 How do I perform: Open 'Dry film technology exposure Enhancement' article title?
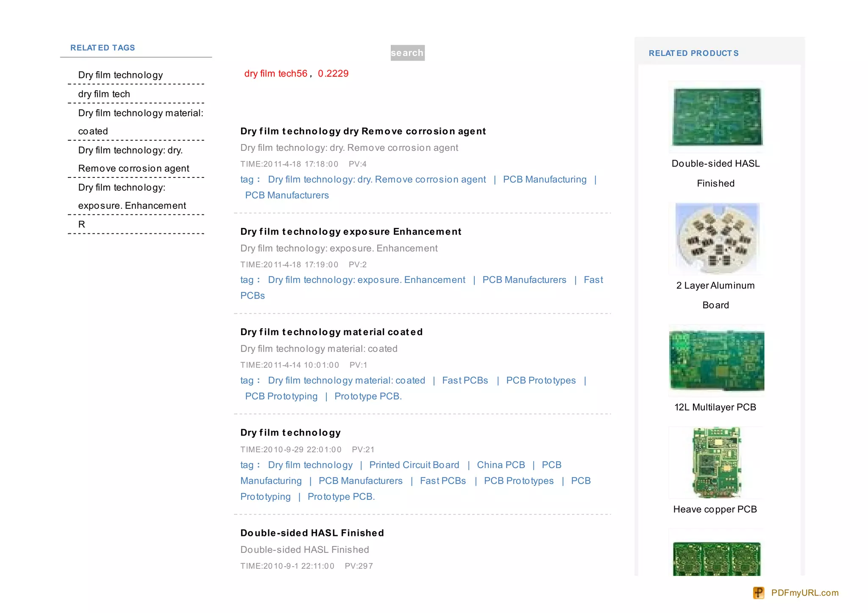351,232
